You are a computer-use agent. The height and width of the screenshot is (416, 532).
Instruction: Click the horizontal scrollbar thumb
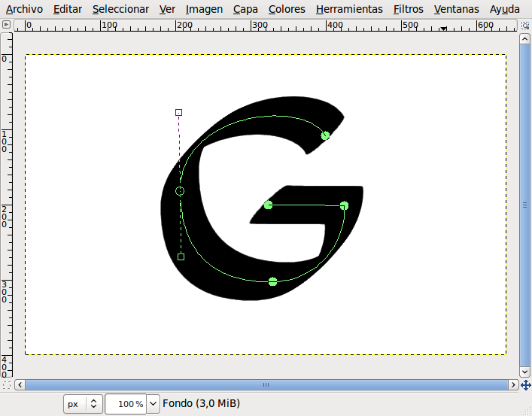click(266, 385)
